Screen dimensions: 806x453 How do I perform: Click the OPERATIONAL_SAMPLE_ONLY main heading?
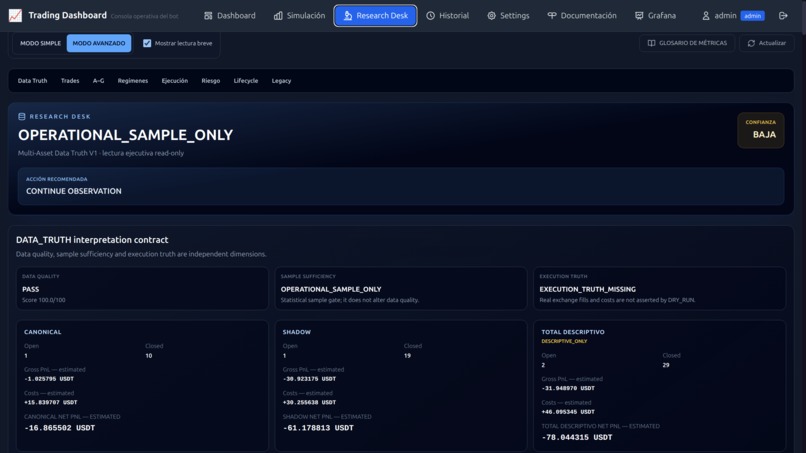coord(125,135)
